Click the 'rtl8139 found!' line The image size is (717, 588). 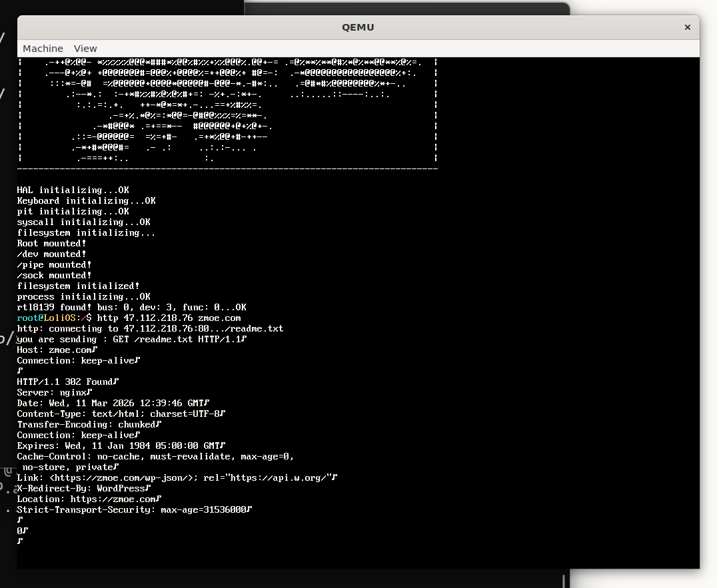click(131, 308)
